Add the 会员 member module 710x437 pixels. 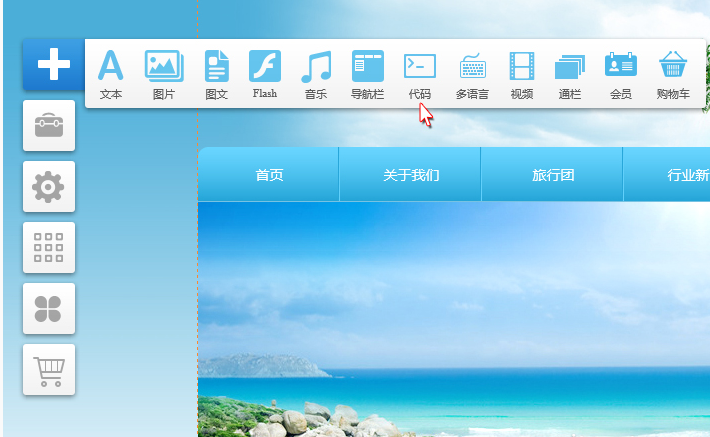tap(620, 73)
